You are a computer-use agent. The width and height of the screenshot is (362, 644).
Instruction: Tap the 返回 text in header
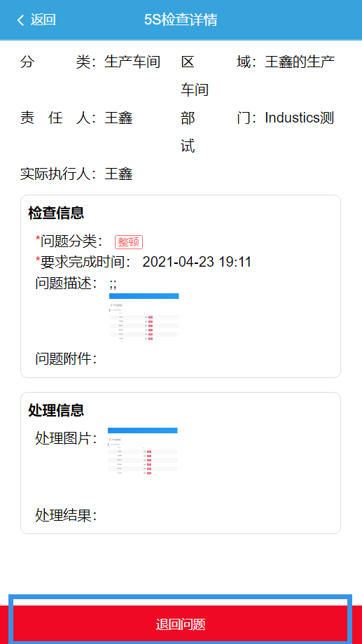(x=43, y=20)
